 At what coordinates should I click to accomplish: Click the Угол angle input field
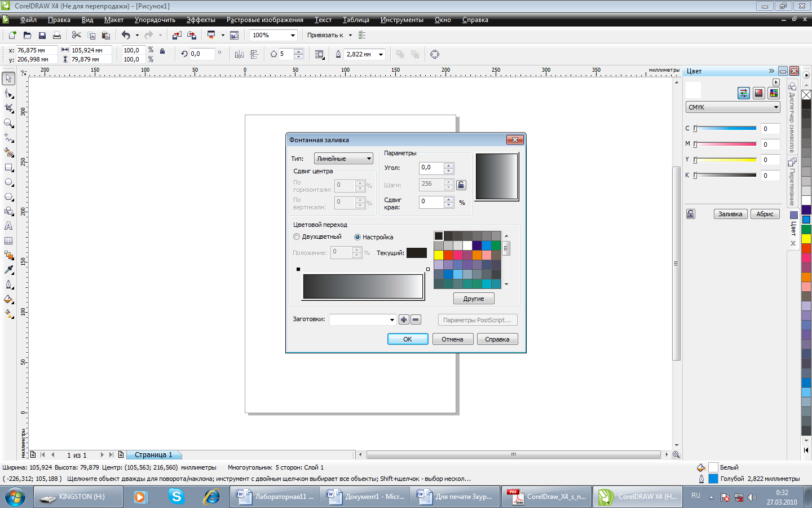[x=431, y=168]
